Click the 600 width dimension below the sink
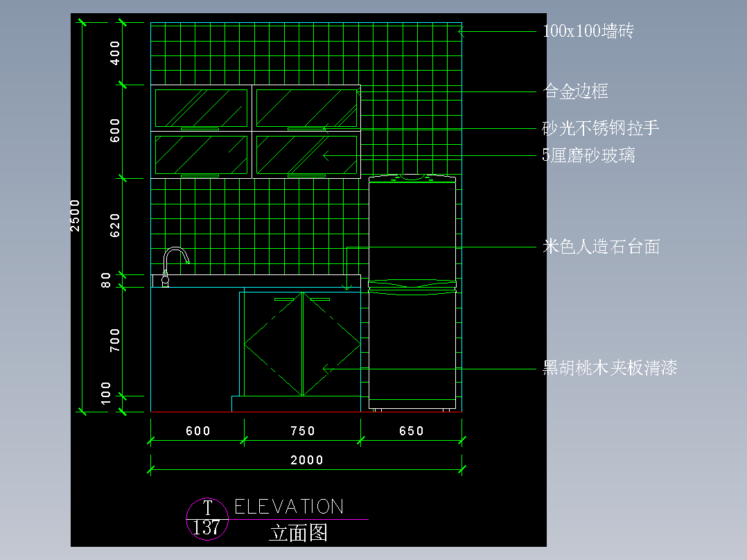Screen dimensions: 747x560 click(x=197, y=430)
